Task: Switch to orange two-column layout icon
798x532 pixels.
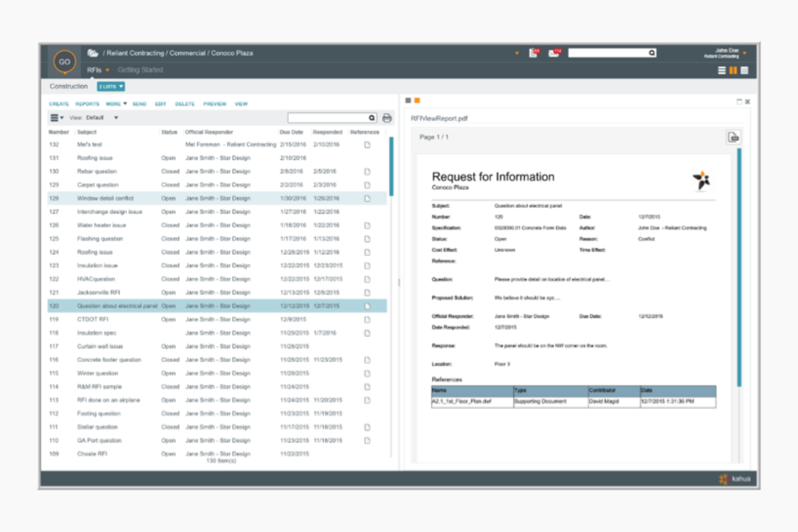Action: pyautogui.click(x=733, y=70)
